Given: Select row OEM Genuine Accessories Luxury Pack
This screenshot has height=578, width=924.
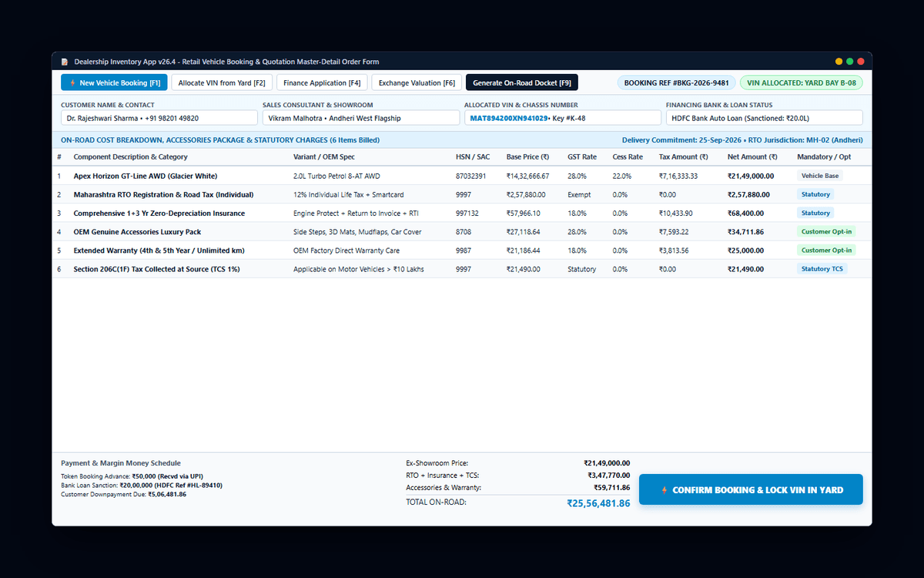Looking at the screenshot, I should coord(462,231).
